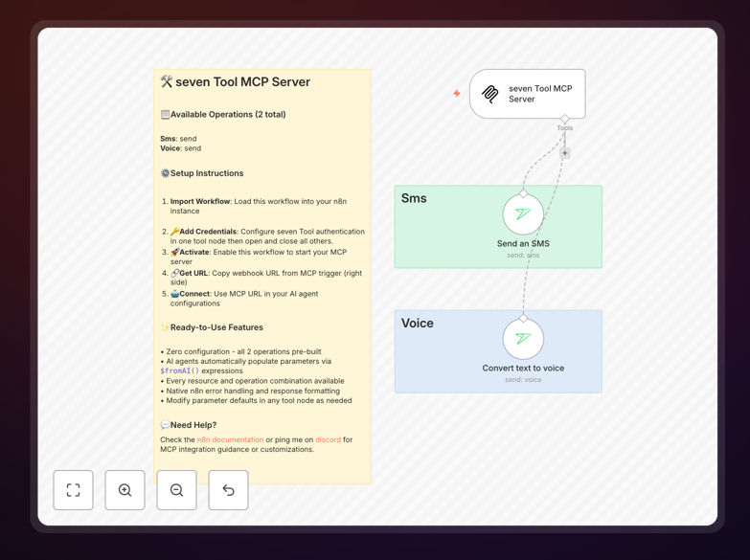Click the Get URL instruction step
This screenshot has height=560, width=750.
262,278
